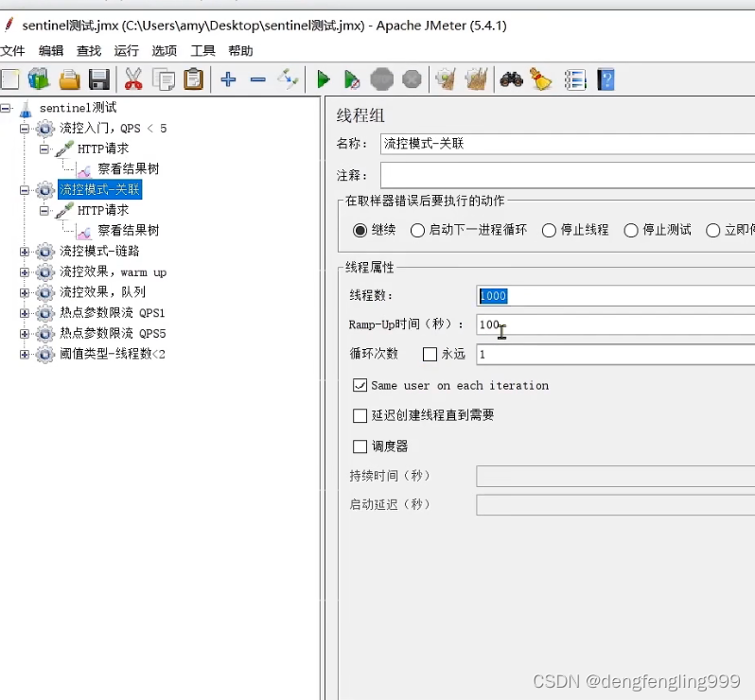
Task: Select the 继续 radio button
Action: point(360,231)
